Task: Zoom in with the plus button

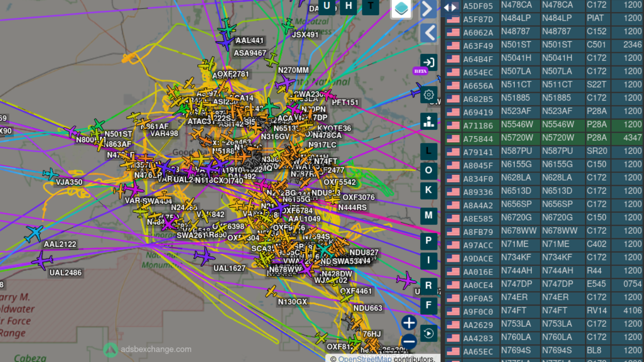Action: (409, 323)
